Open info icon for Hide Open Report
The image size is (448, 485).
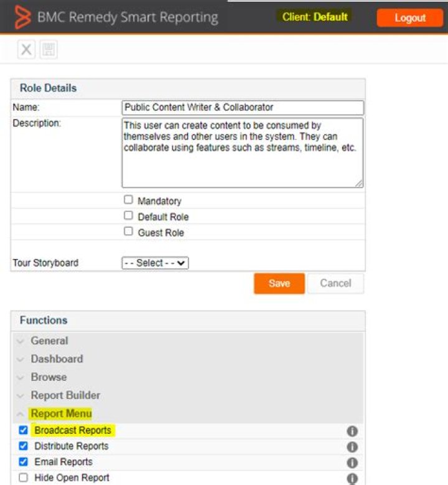point(352,479)
